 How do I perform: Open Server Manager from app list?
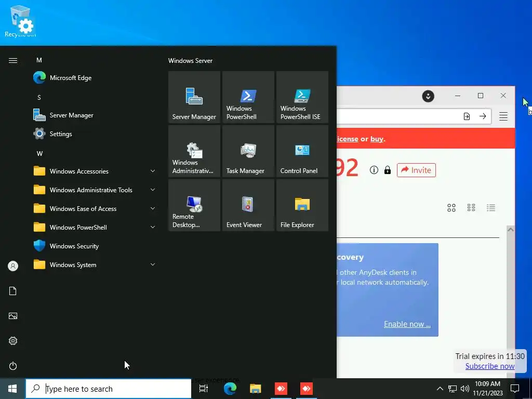[95, 115]
